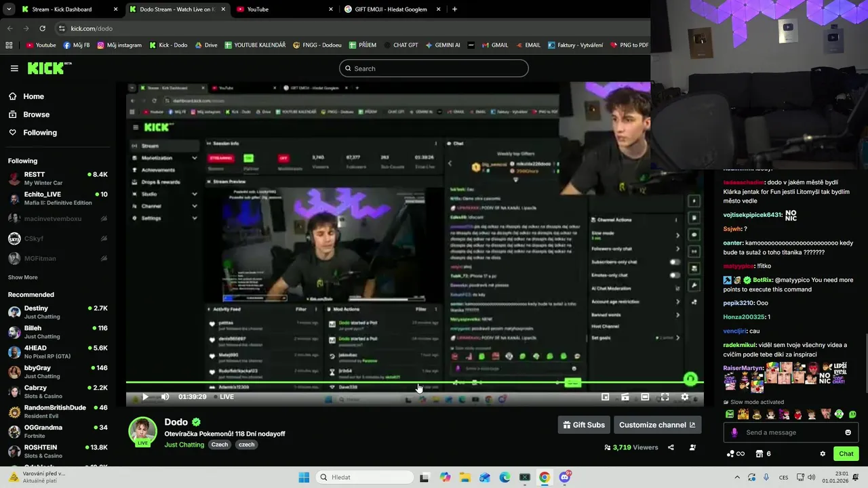Open Echito_LIVE channel in Following
Image resolution: width=868 pixels, height=488 pixels.
58,199
